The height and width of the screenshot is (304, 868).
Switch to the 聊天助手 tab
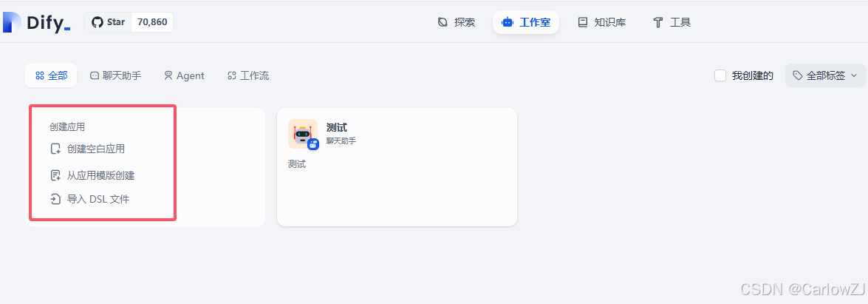pyautogui.click(x=115, y=75)
